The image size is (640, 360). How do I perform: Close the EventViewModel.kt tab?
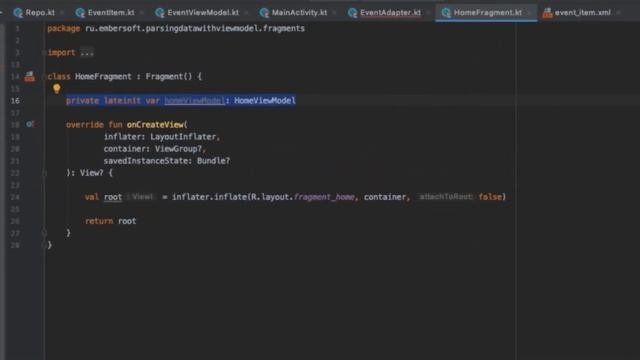tap(246, 13)
